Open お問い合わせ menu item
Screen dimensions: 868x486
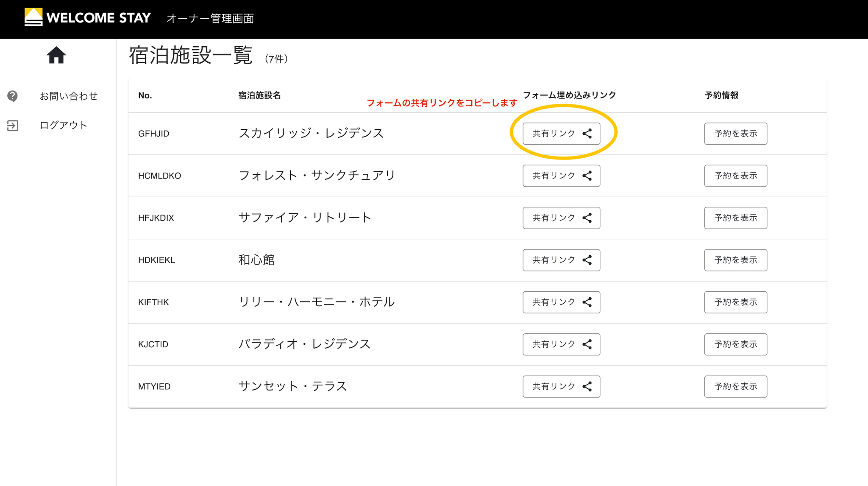pyautogui.click(x=69, y=96)
